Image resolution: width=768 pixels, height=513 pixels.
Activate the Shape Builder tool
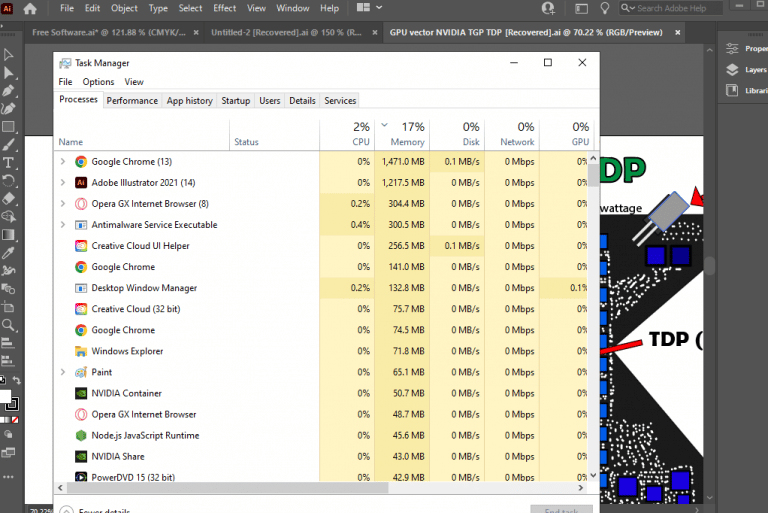click(8, 217)
